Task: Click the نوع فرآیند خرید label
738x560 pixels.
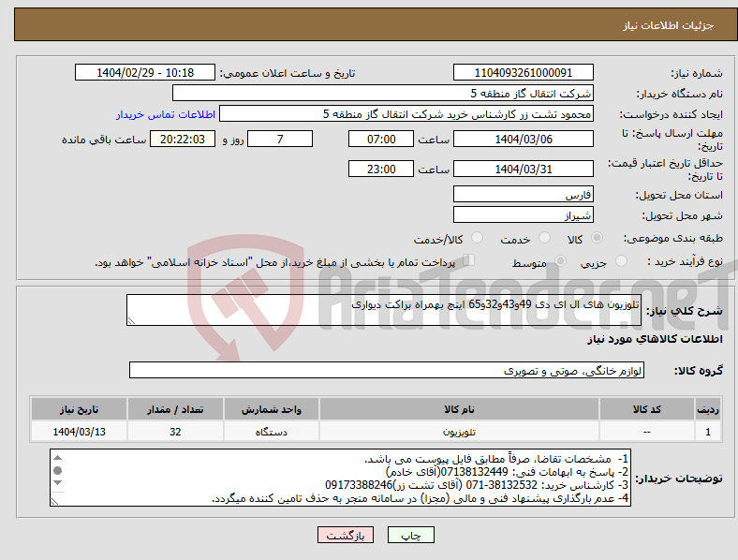Action: point(685,261)
